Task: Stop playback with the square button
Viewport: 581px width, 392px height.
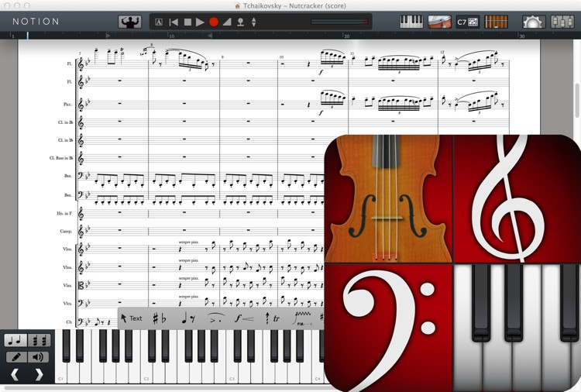Action: pyautogui.click(x=187, y=22)
